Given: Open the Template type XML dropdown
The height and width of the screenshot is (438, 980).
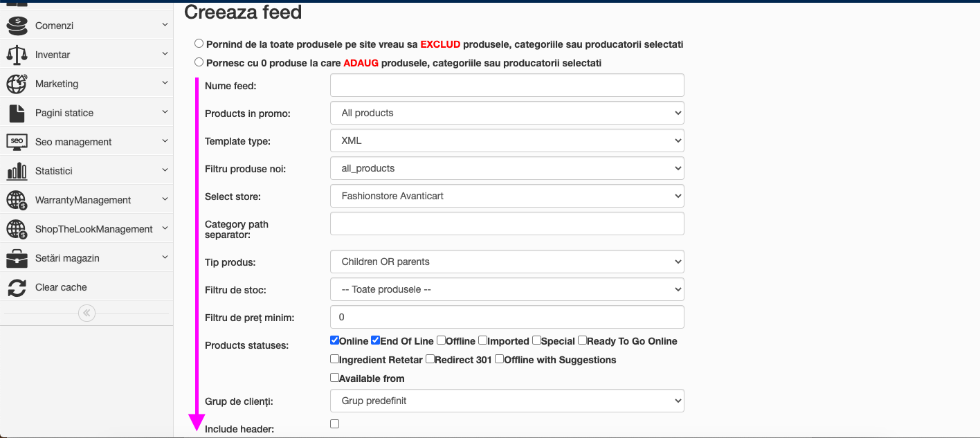Looking at the screenshot, I should tap(507, 140).
